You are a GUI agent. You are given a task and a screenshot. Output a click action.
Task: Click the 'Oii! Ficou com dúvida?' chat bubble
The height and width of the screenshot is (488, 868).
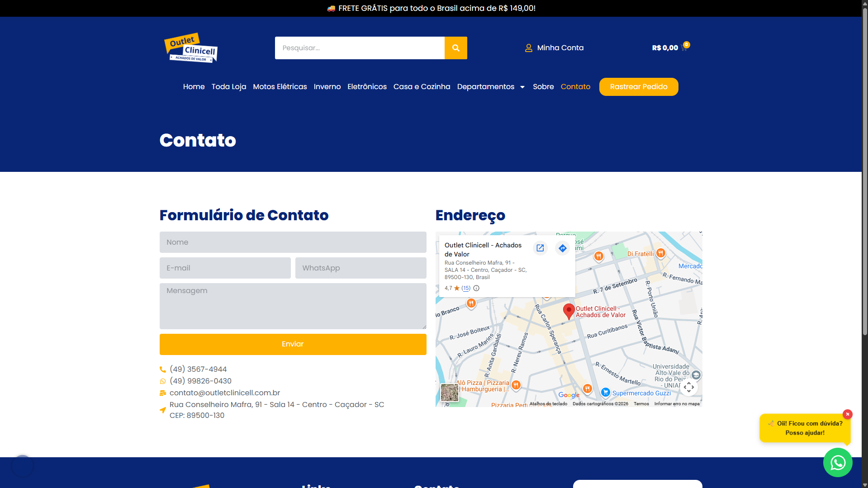(x=805, y=428)
